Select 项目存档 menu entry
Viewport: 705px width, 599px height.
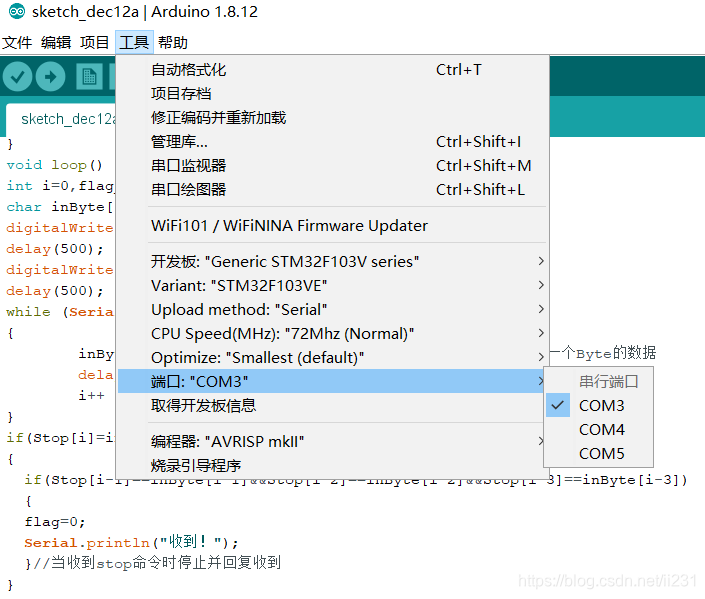click(332, 94)
